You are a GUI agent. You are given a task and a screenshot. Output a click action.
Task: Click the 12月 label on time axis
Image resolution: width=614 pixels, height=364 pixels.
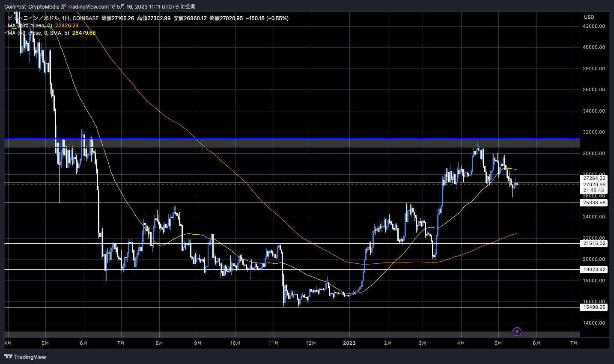pyautogui.click(x=311, y=343)
